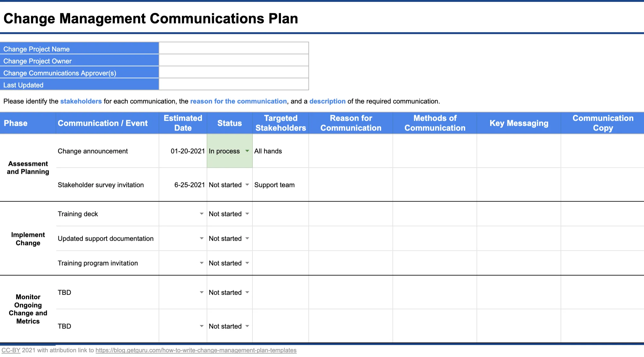Click the CC-BY license link
The height and width of the screenshot is (357, 644).
click(x=11, y=350)
